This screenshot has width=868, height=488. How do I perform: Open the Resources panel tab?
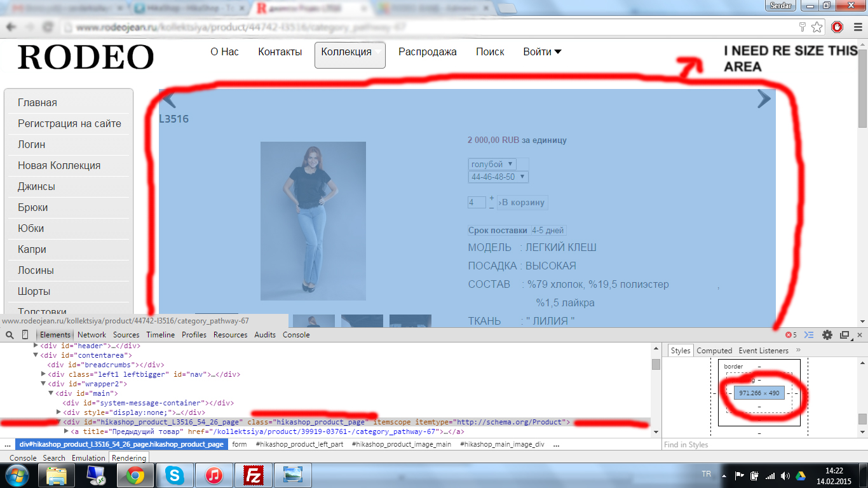coord(231,335)
